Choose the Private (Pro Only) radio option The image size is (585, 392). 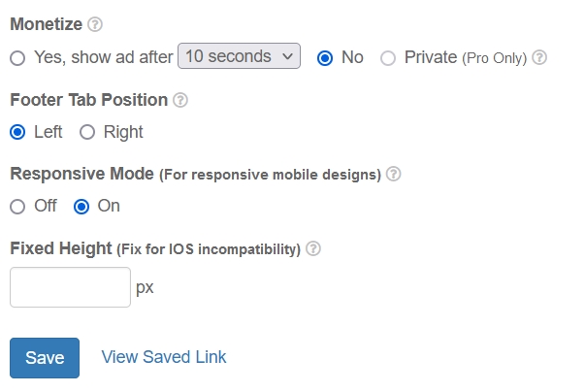(x=388, y=58)
